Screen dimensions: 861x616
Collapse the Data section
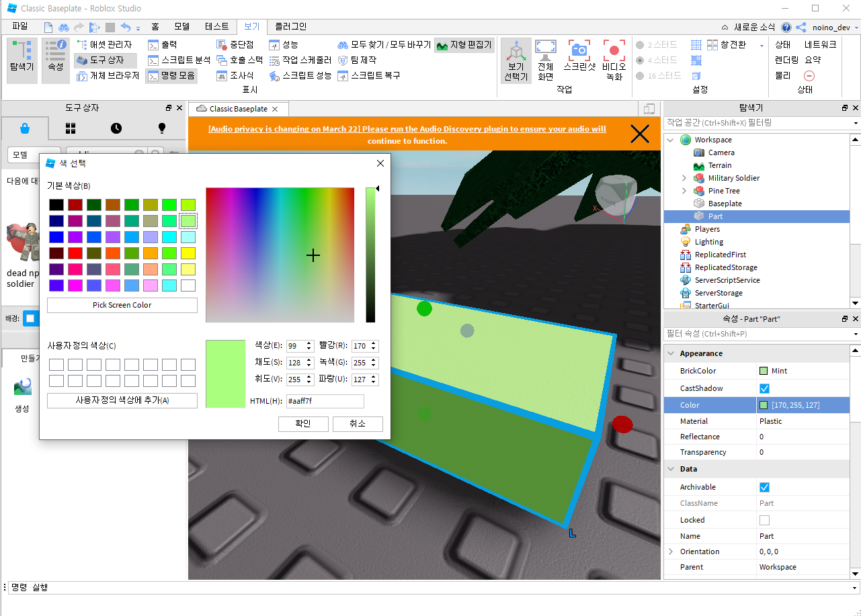670,469
